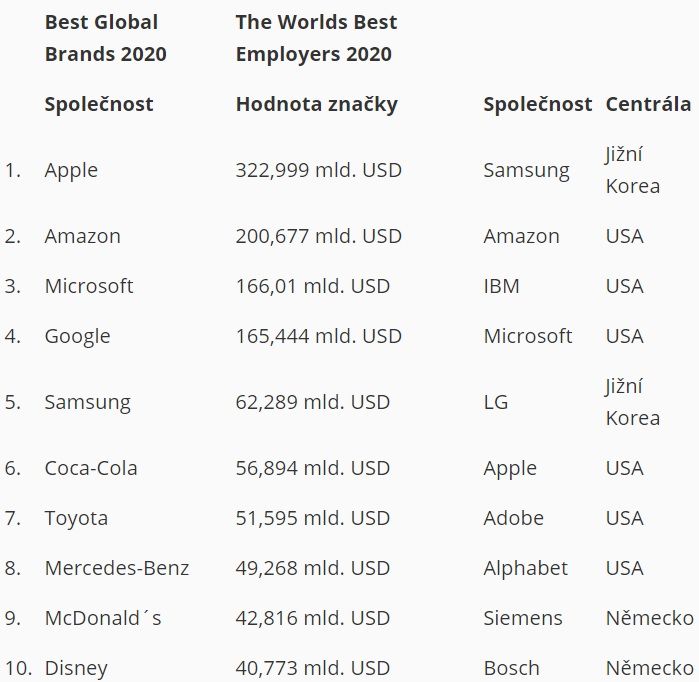Select Disney in row ten
The width and height of the screenshot is (699, 682).
coord(76,669)
